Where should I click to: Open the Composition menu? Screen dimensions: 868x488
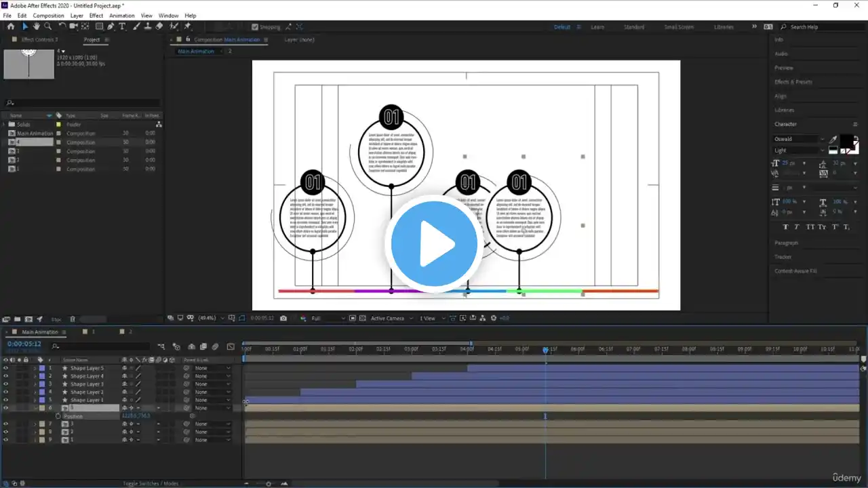tap(48, 16)
